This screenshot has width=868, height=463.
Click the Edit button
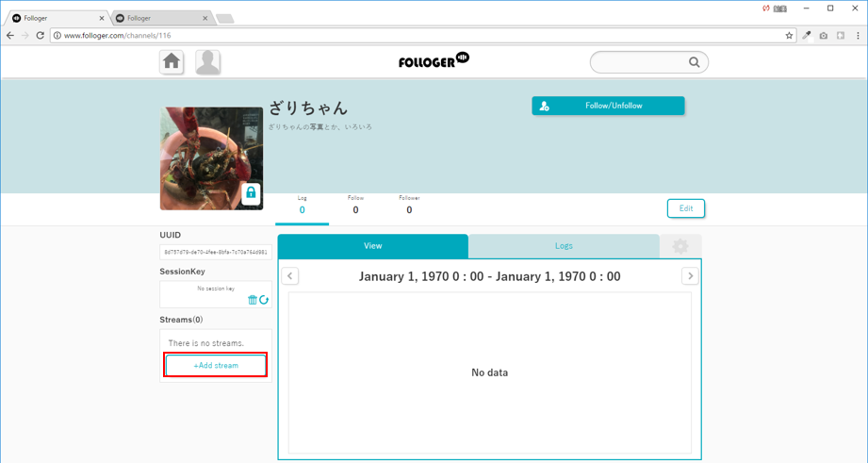(x=686, y=208)
